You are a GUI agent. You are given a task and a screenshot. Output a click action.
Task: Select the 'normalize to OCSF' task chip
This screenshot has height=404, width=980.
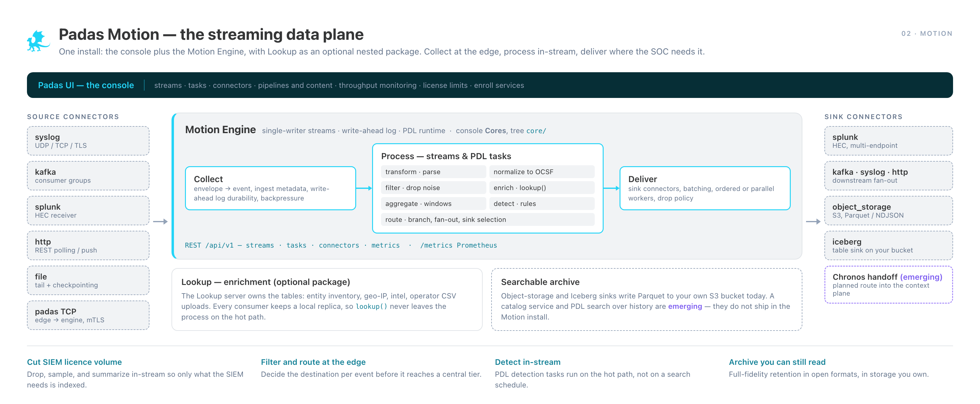click(x=542, y=172)
